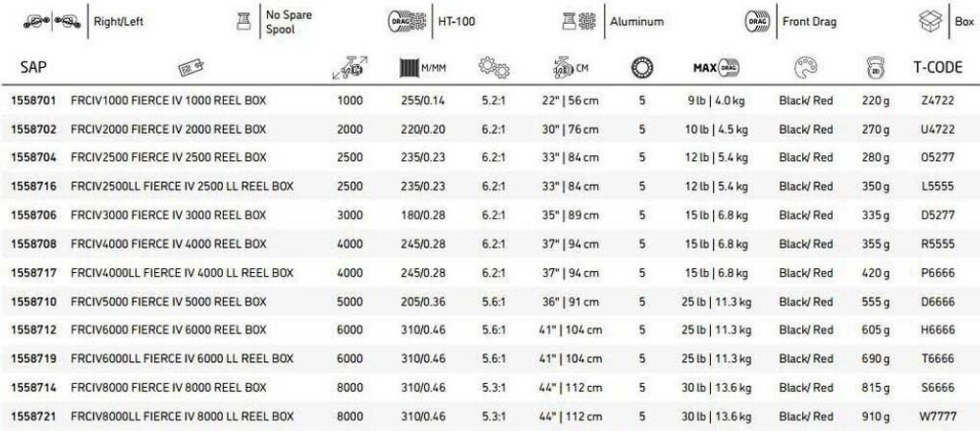
Task: Click the gear ratio column icon
Action: tap(494, 68)
